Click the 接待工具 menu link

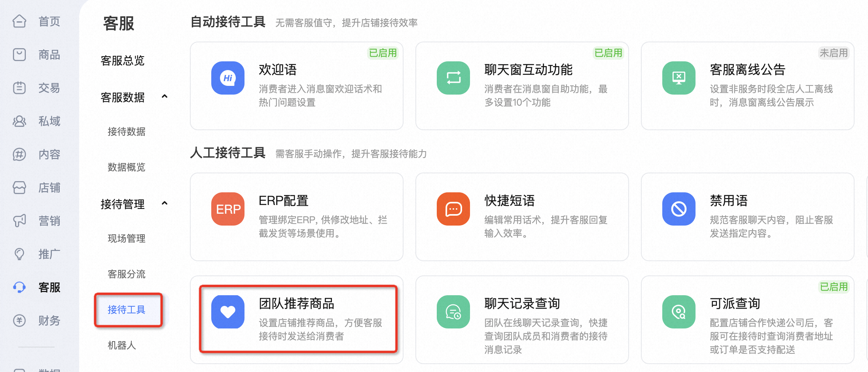click(127, 309)
